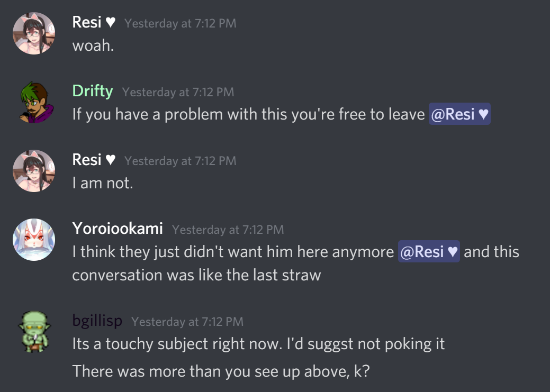The image size is (550, 392).
Task: Click Resi ♥ username above "woah."
Action: point(94,23)
